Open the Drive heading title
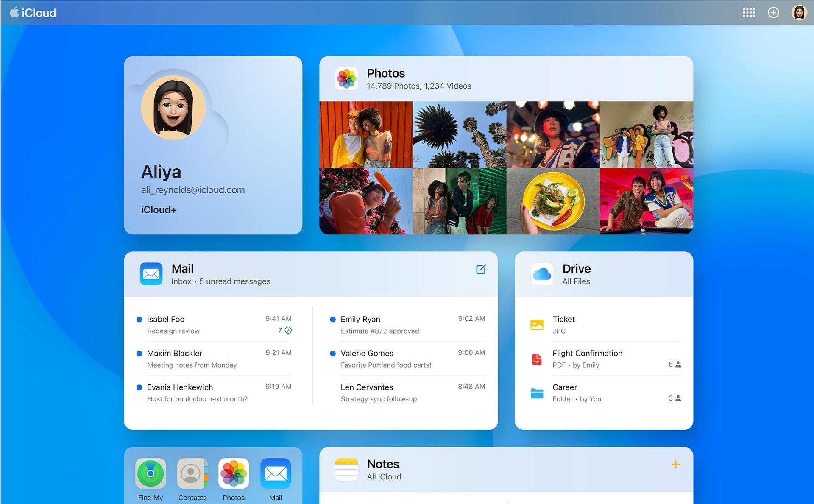814x504 pixels. (576, 269)
